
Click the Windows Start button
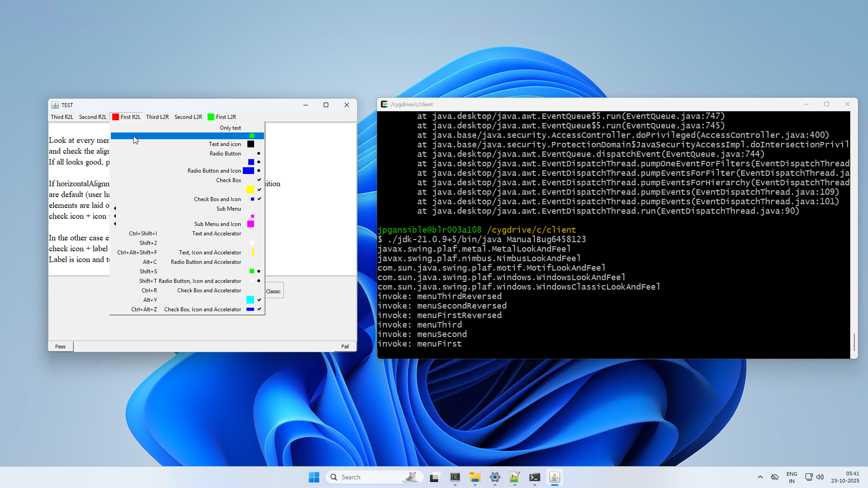pyautogui.click(x=314, y=477)
